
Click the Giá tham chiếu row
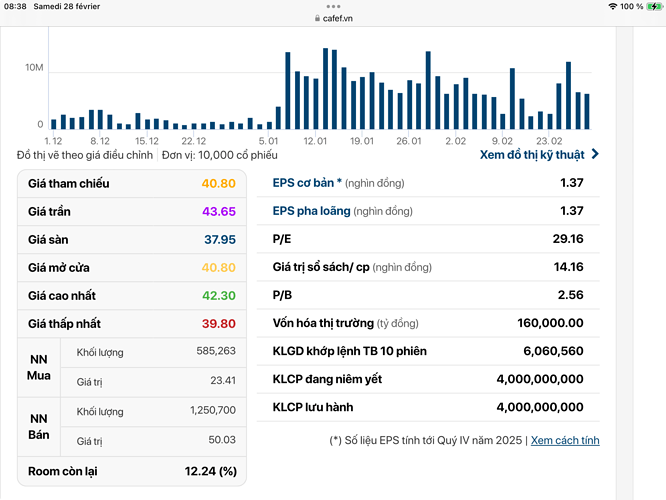(x=131, y=184)
